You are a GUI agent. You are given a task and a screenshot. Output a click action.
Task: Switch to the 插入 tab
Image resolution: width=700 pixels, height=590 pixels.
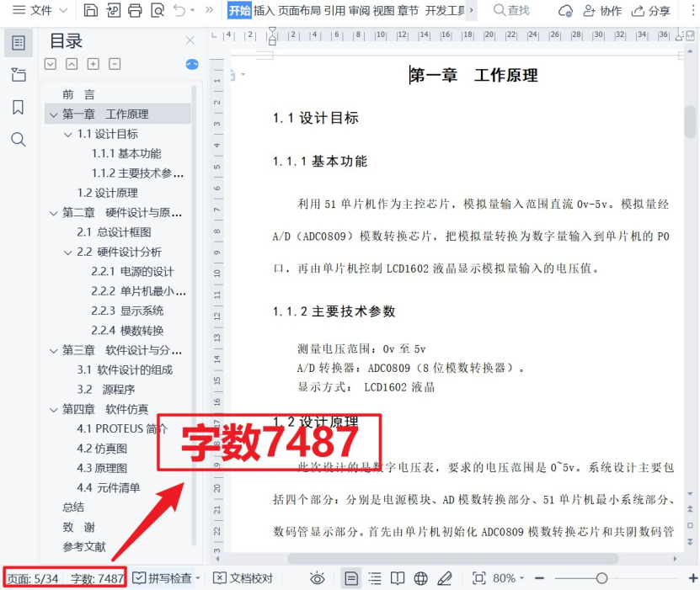coord(264,10)
